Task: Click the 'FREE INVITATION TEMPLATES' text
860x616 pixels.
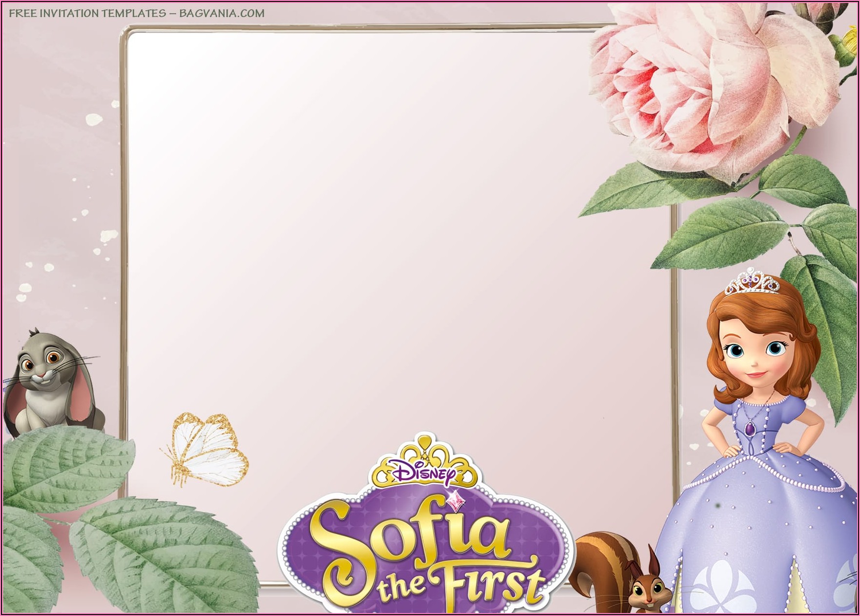Action: click(88, 13)
